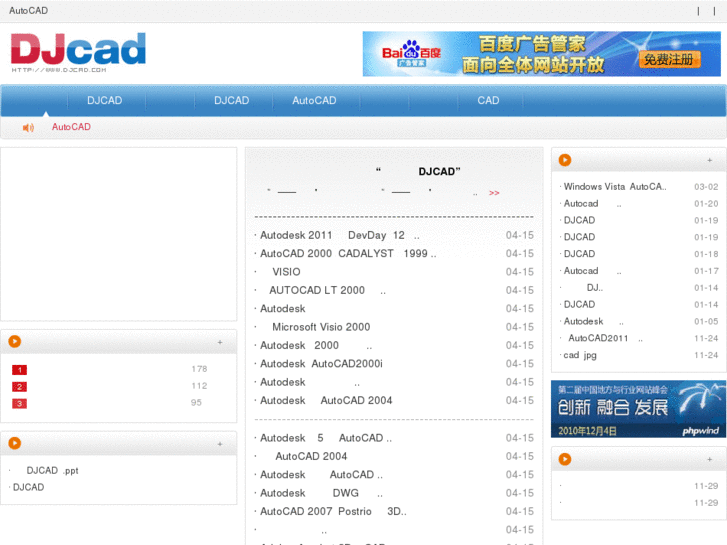Screen dimensions: 727x545
Task: Open article AutoCAD 2004 in second list
Action: click(x=311, y=456)
